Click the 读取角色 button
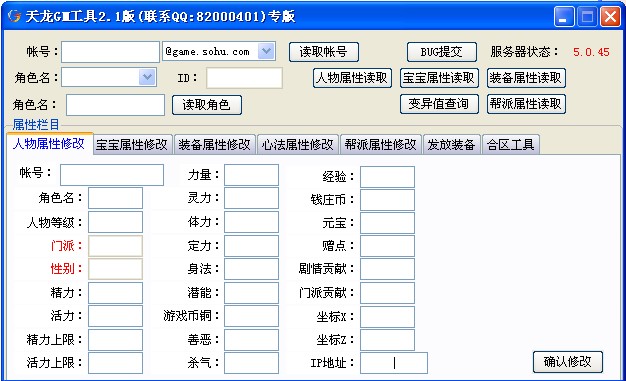The height and width of the screenshot is (381, 626). (207, 105)
